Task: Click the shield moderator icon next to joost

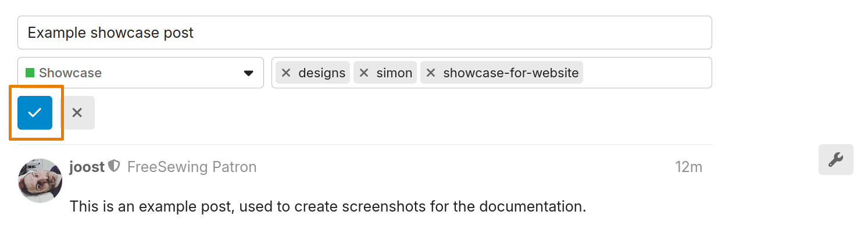Action: (x=115, y=167)
